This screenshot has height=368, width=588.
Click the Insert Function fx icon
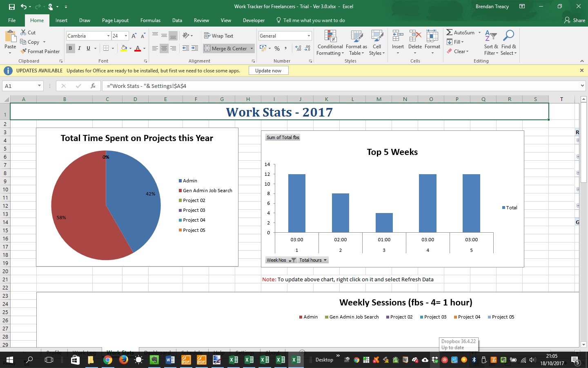click(93, 86)
